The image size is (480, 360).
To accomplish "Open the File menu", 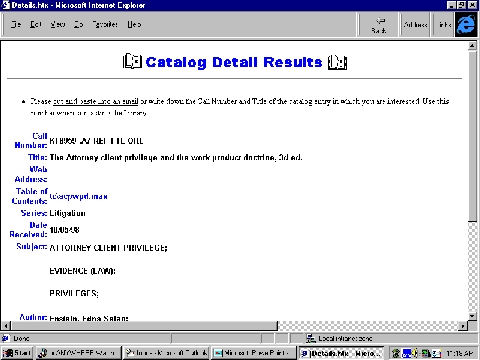I will click(x=16, y=24).
